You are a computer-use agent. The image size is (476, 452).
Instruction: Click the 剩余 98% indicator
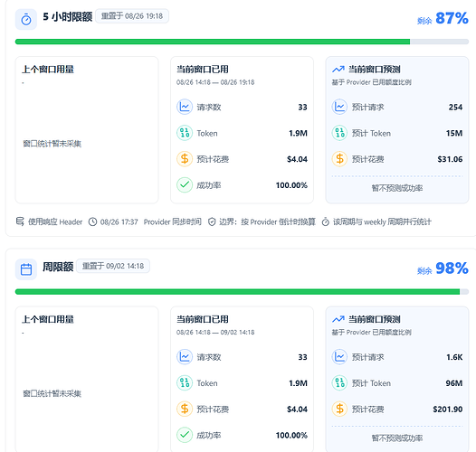443,268
